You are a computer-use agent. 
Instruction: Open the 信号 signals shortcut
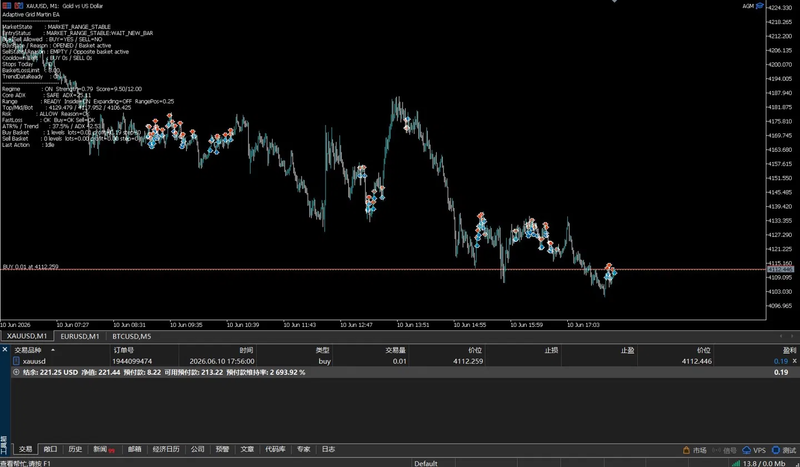tap(724, 450)
